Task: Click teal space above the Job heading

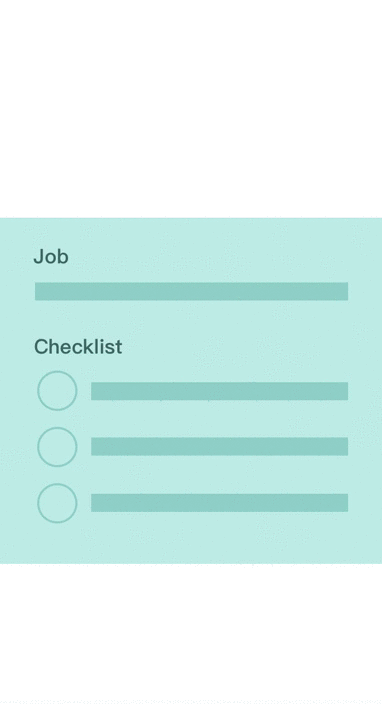Action: tap(191, 233)
